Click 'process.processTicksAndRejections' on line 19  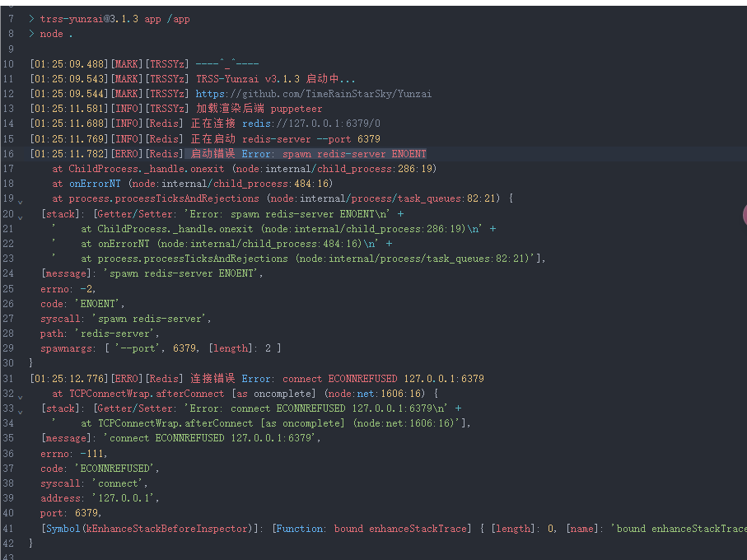[x=164, y=198]
